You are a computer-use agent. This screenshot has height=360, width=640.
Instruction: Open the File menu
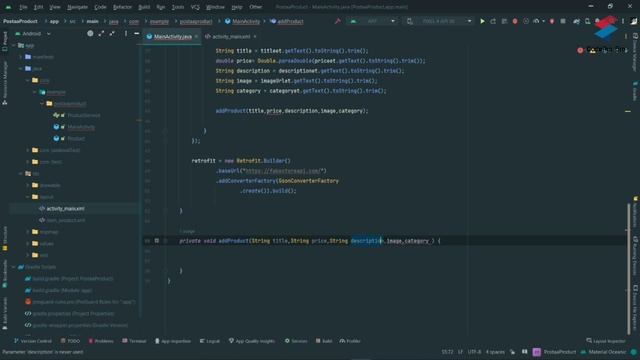pyautogui.click(x=23, y=7)
